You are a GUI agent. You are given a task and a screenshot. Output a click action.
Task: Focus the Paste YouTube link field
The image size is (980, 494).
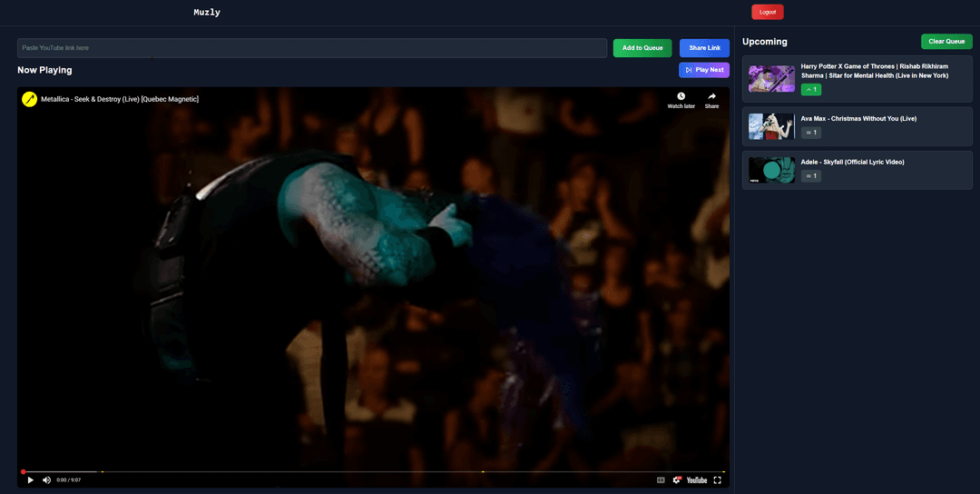coord(311,48)
